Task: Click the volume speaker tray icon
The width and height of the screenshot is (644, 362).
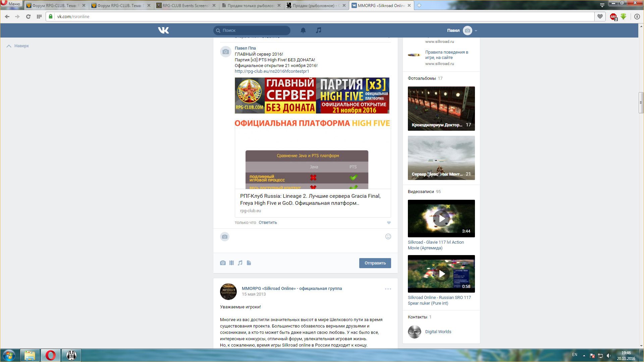Action: (x=608, y=356)
